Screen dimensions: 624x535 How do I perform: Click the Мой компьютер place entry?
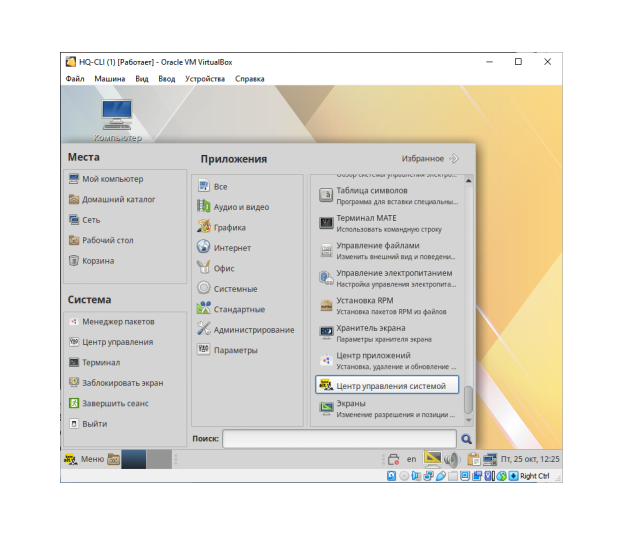106,179
